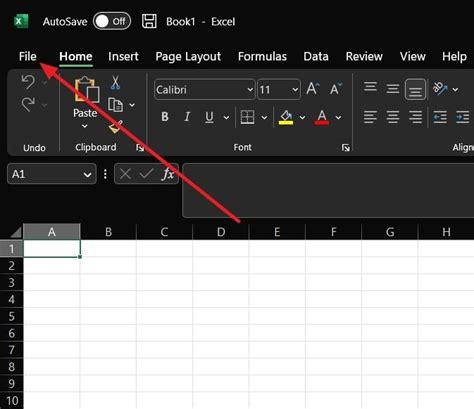Image resolution: width=474 pixels, height=409 pixels.
Task: Click the Undo arrow icon
Action: point(28,82)
